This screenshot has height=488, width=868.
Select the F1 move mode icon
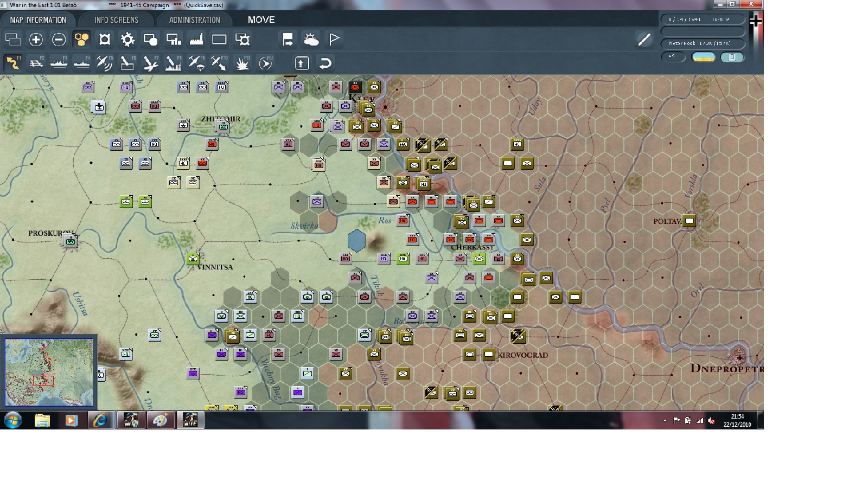click(x=13, y=63)
